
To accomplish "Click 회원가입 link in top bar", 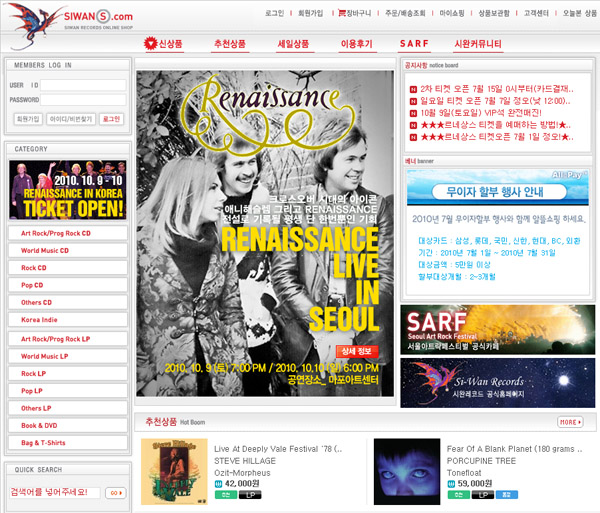I will coord(310,13).
